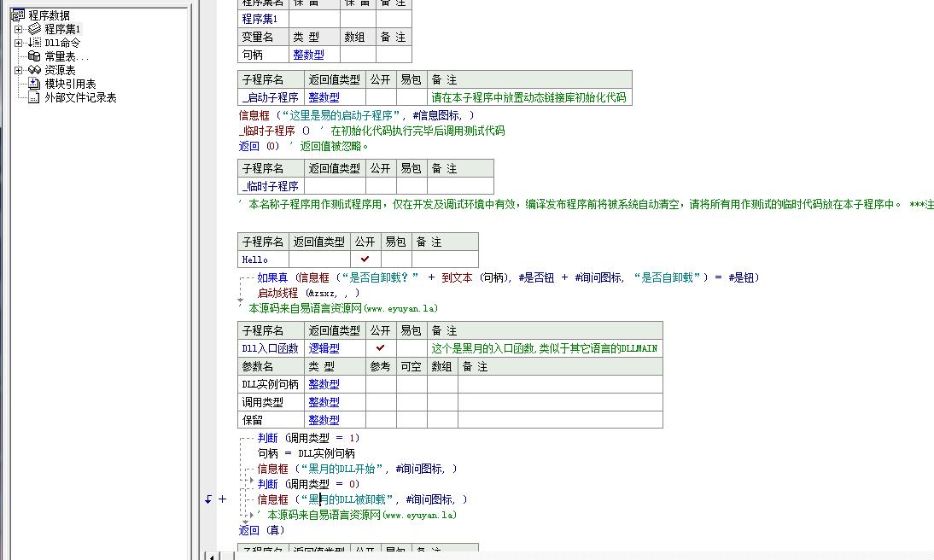Image resolution: width=934 pixels, height=560 pixels.
Task: Select Dll命令 in the tree
Action: click(x=62, y=43)
